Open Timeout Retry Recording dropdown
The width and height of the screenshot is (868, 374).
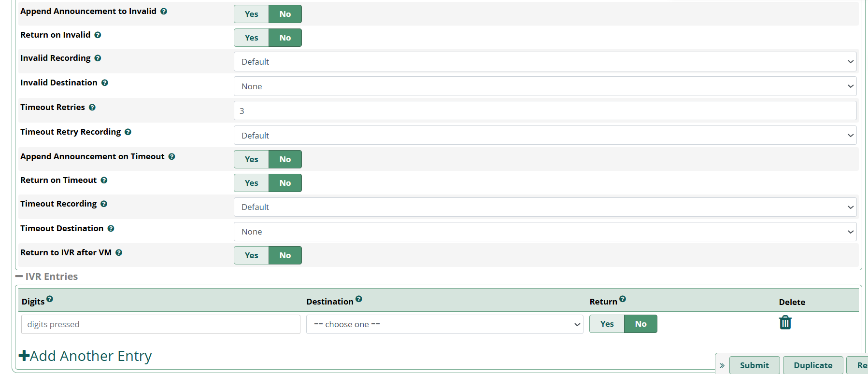pos(545,136)
